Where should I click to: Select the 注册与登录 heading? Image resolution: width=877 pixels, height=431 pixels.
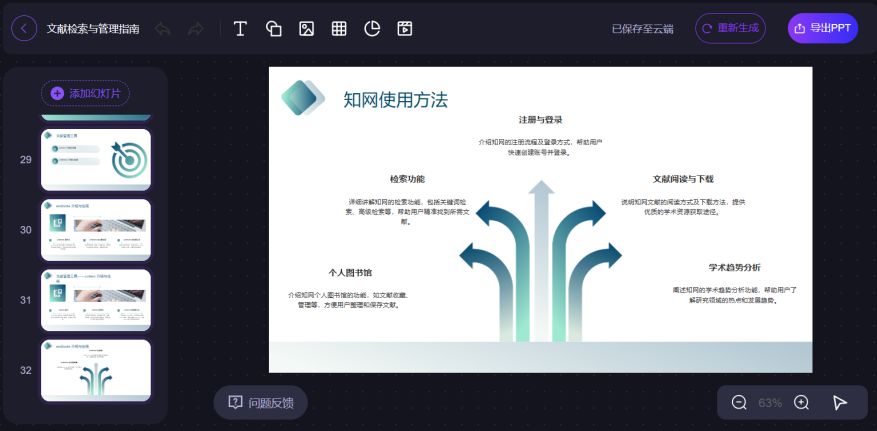pos(540,120)
